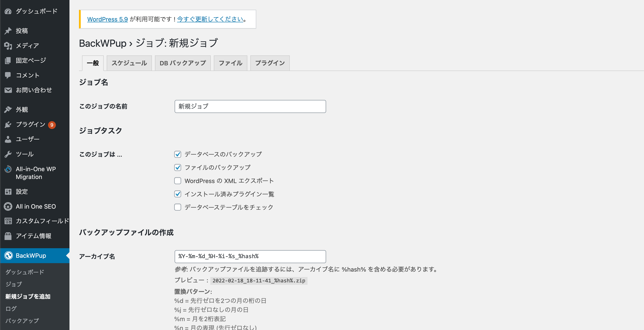
Task: Switch to the スケジュール tab
Action: (129, 63)
